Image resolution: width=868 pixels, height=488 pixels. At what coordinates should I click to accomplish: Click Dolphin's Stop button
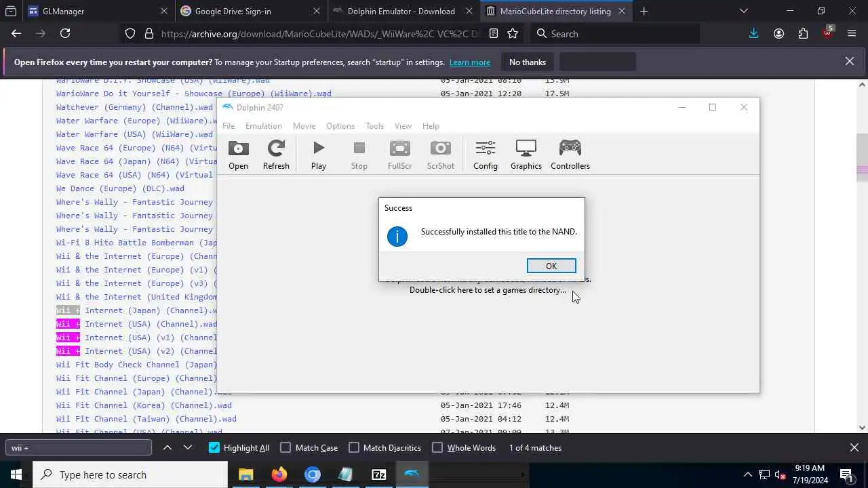click(x=359, y=155)
